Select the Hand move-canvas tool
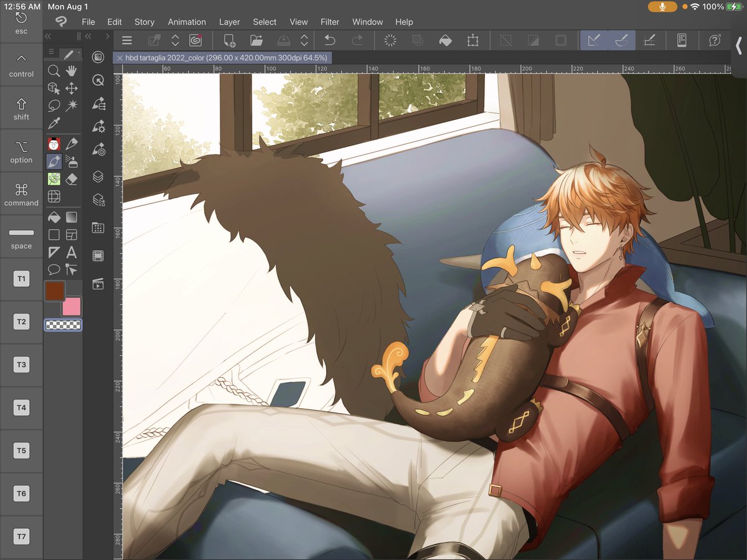Screen dimensions: 747x560 pos(72,71)
